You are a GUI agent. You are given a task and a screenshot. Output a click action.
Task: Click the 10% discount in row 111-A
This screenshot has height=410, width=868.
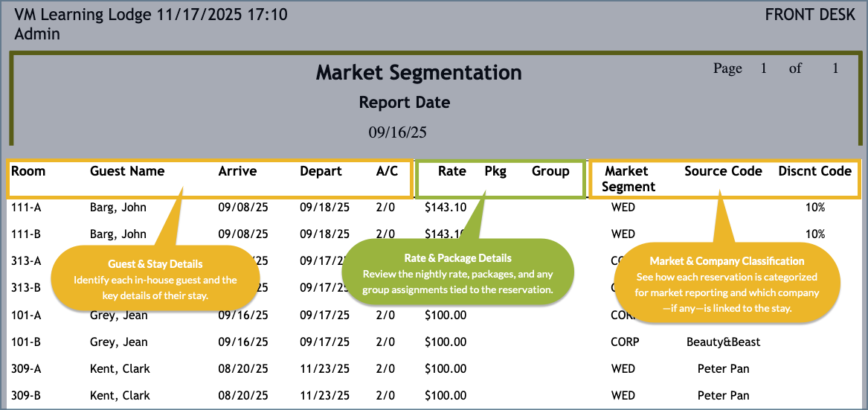click(x=815, y=207)
